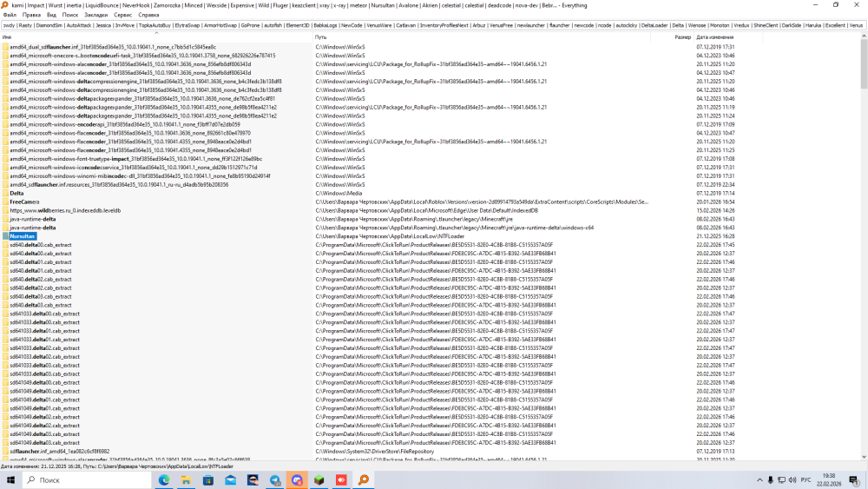Click the Everything magnifier icon on the taskbar
The height and width of the screenshot is (489, 868).
click(x=364, y=480)
